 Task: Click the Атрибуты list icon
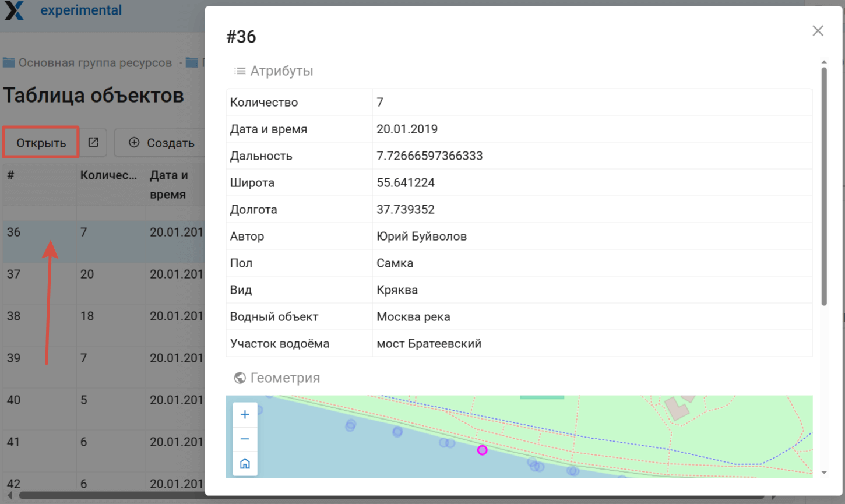coord(240,71)
